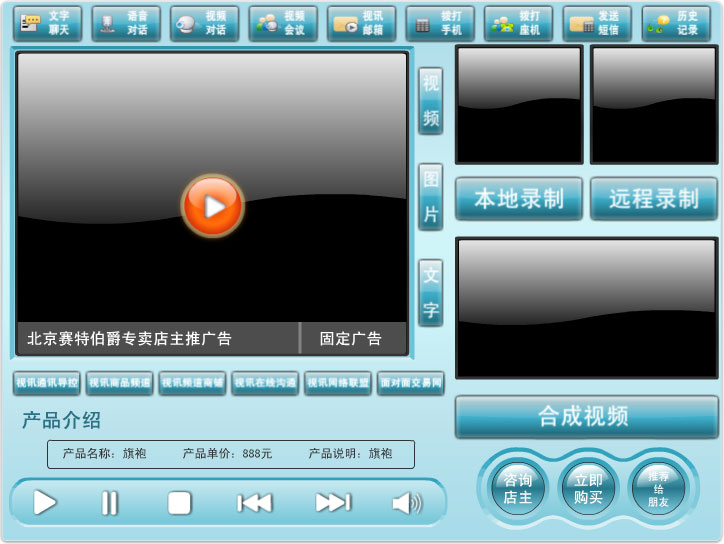Open 历史记录 history records
This screenshot has width=724, height=544.
[x=676, y=23]
